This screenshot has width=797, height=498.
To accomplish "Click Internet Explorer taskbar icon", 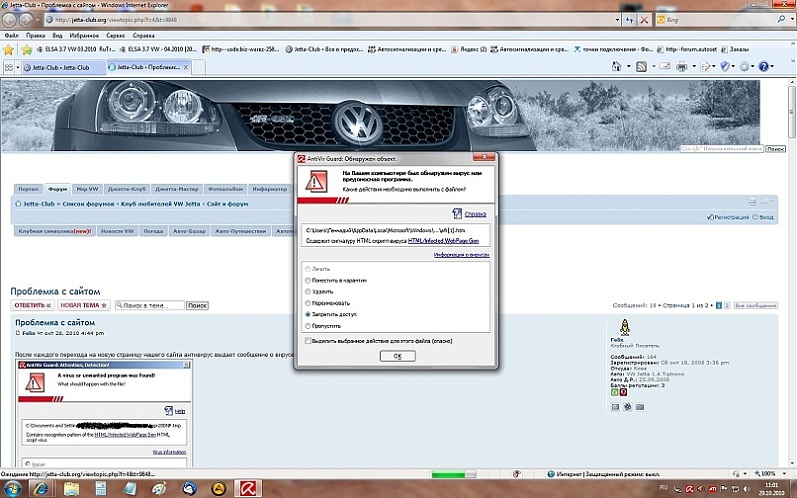I will tap(41, 488).
